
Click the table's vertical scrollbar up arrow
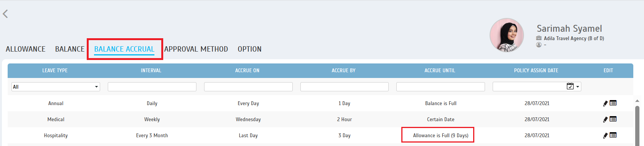pyautogui.click(x=637, y=101)
